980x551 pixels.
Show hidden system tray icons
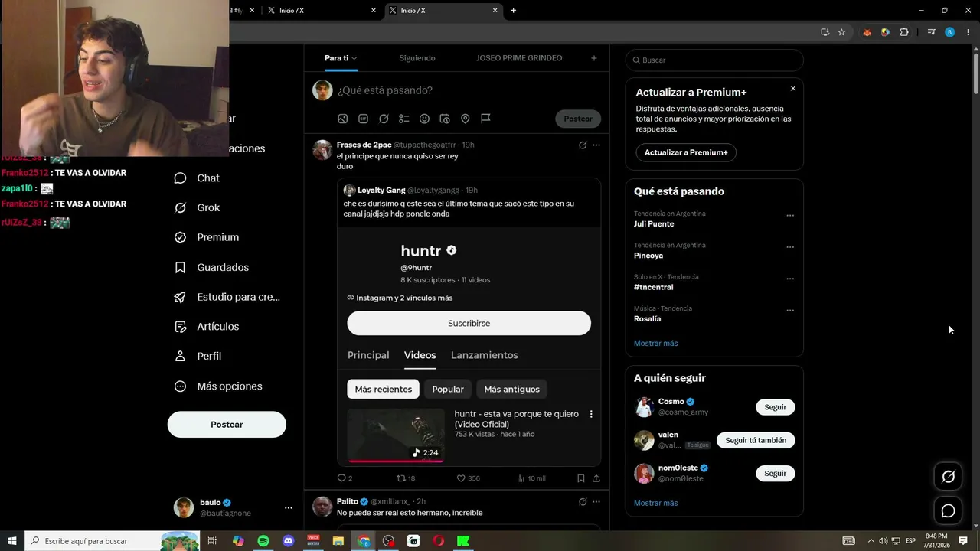[x=871, y=541]
